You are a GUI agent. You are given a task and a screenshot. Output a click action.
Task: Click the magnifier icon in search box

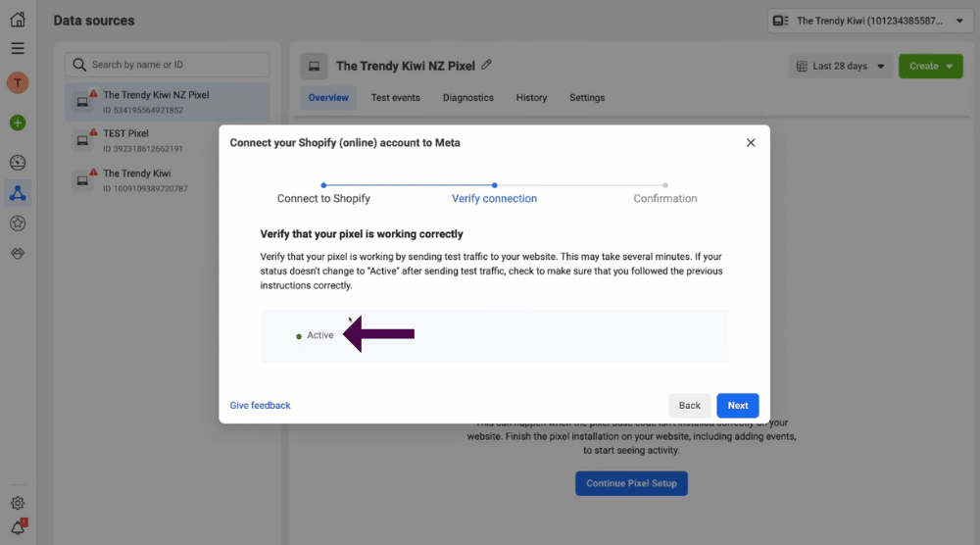[x=79, y=65]
